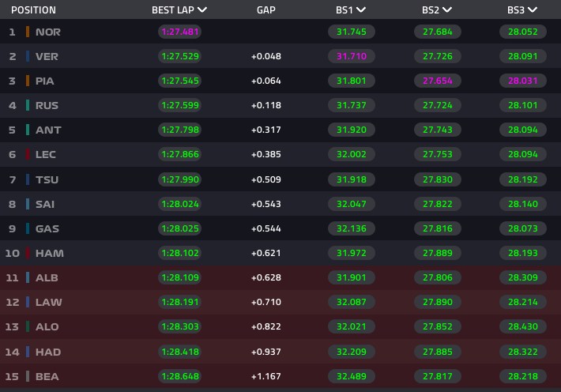Click PIA's purple BS2 time 27.654
This screenshot has width=561, height=392.
[x=437, y=81]
